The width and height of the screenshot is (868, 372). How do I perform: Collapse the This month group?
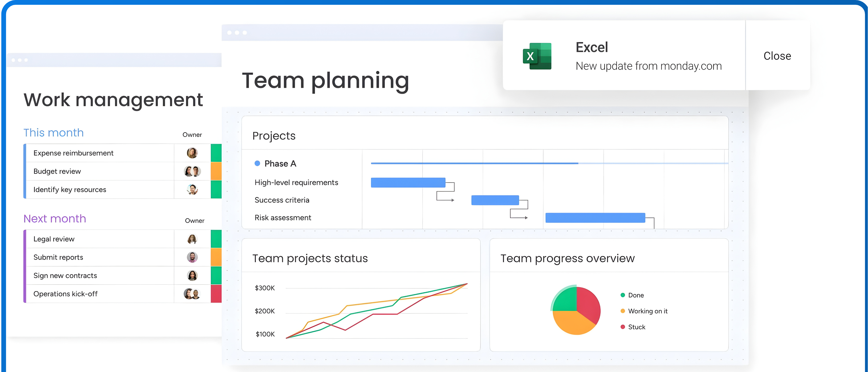tap(54, 133)
